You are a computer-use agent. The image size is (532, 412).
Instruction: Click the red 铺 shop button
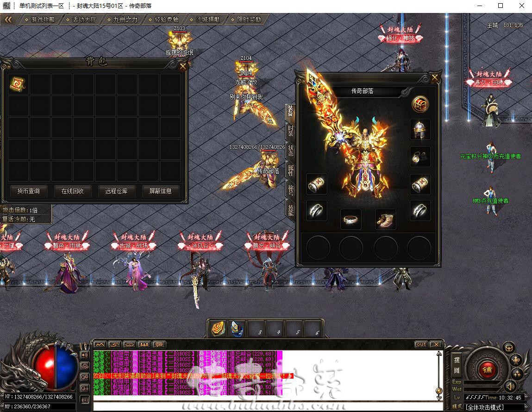tap(487, 369)
